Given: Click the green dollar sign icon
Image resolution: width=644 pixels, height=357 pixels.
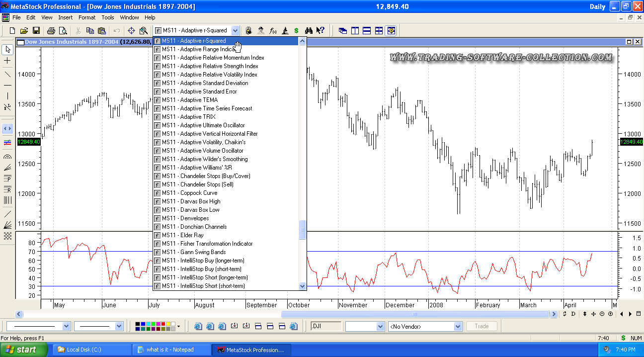Looking at the screenshot, I should (296, 31).
